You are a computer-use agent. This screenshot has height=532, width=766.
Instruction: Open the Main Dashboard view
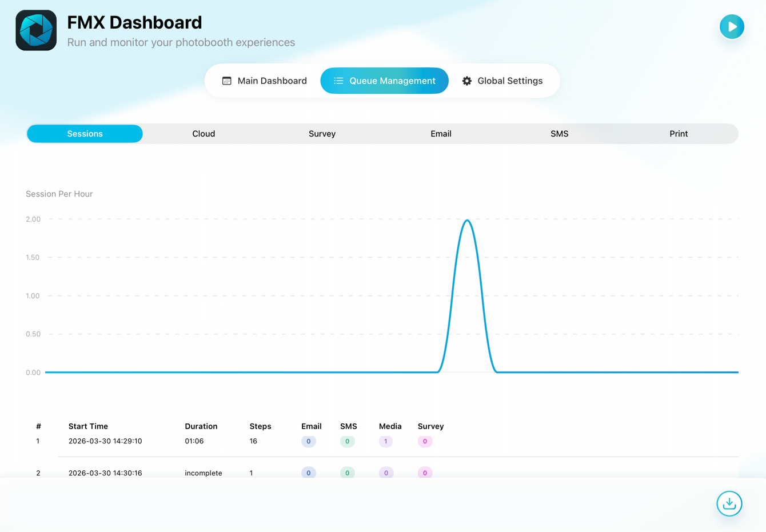[x=264, y=81]
